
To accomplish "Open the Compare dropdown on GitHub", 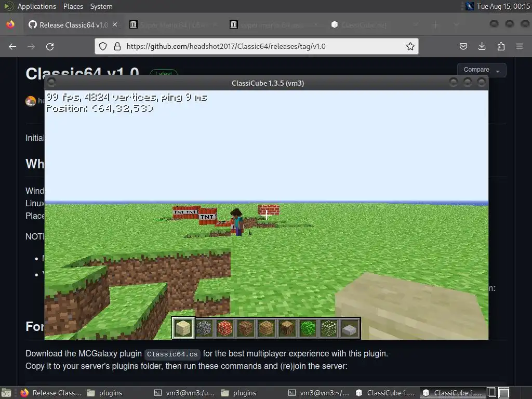I will pos(482,70).
